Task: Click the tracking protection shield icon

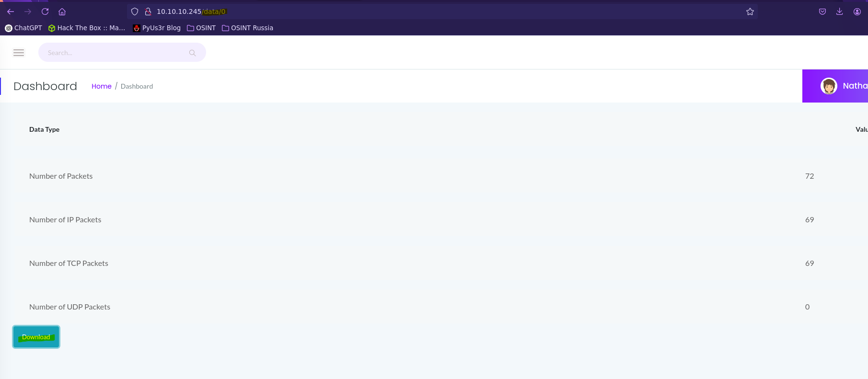Action: [135, 11]
